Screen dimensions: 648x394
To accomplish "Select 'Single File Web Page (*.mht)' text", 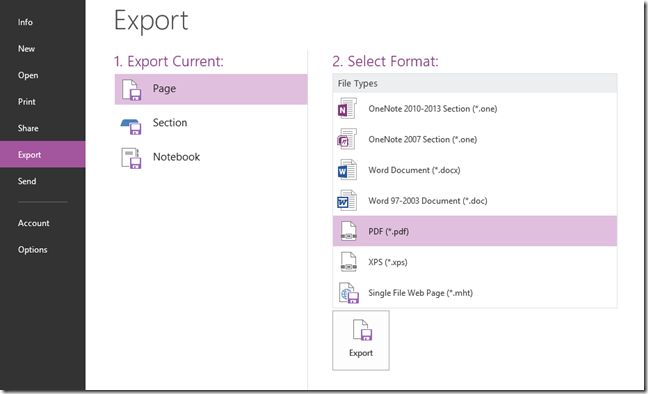I will [x=420, y=293].
